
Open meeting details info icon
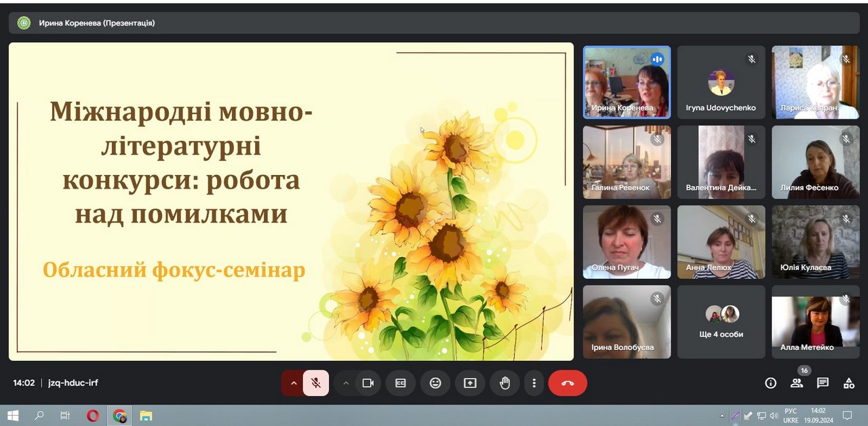pyautogui.click(x=770, y=383)
